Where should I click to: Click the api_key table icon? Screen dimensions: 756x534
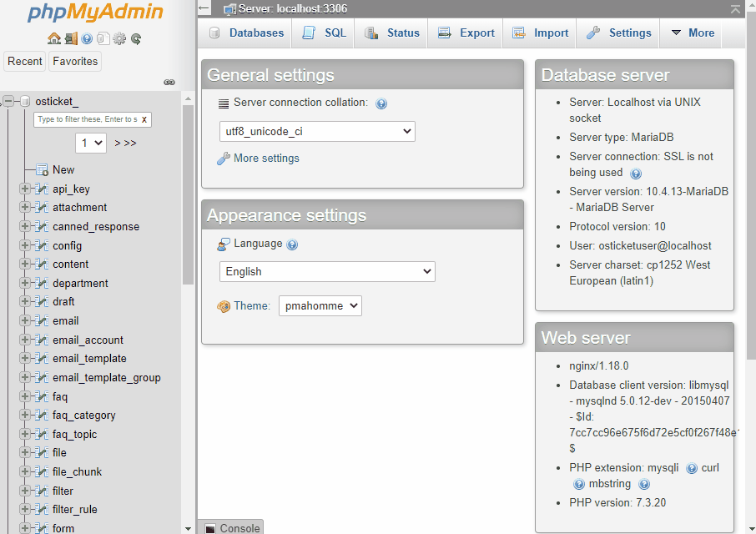point(42,189)
